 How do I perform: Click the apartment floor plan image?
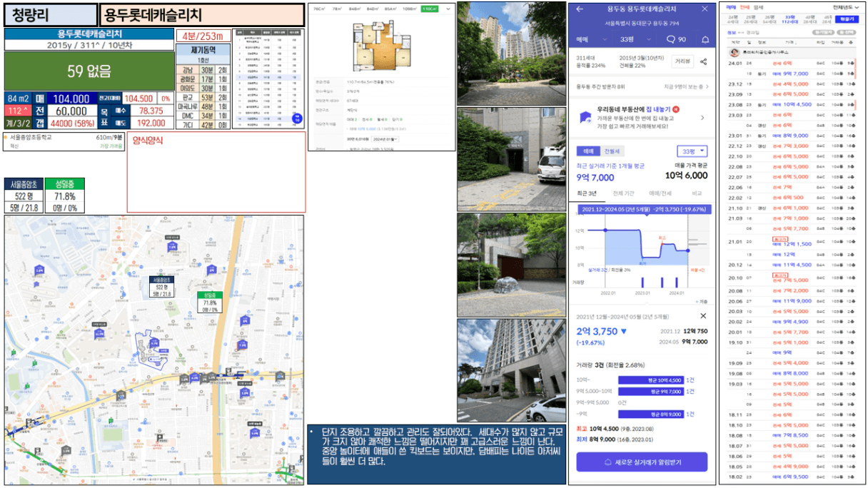coord(382,46)
